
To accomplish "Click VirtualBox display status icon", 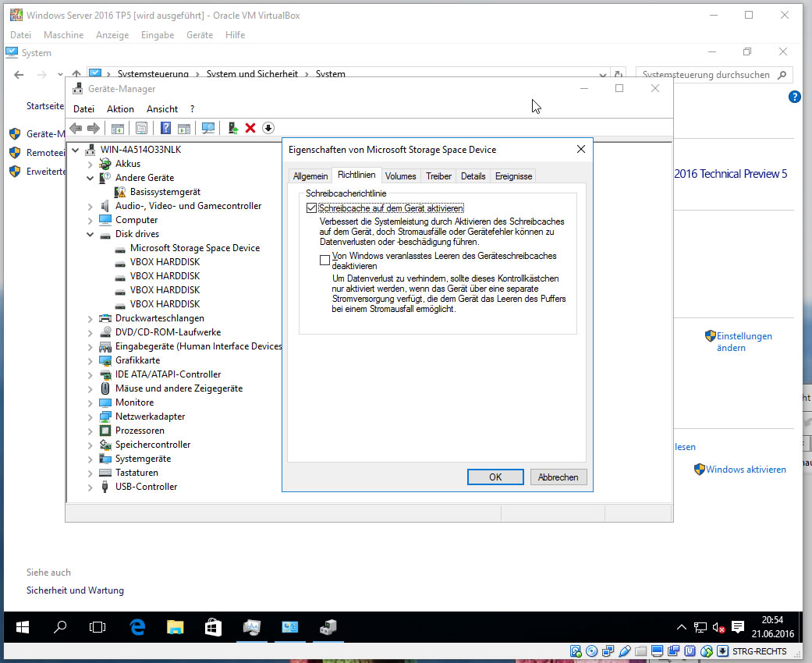I will point(657,651).
